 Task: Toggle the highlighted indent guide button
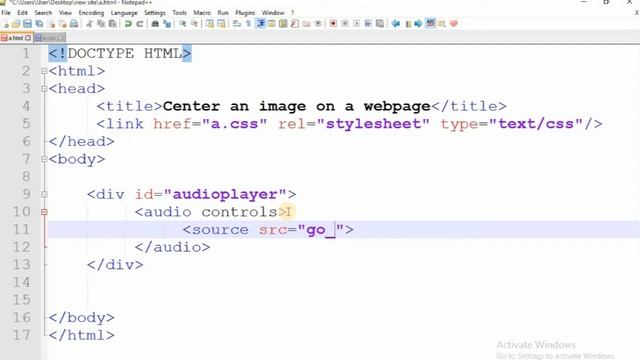tap(260, 24)
